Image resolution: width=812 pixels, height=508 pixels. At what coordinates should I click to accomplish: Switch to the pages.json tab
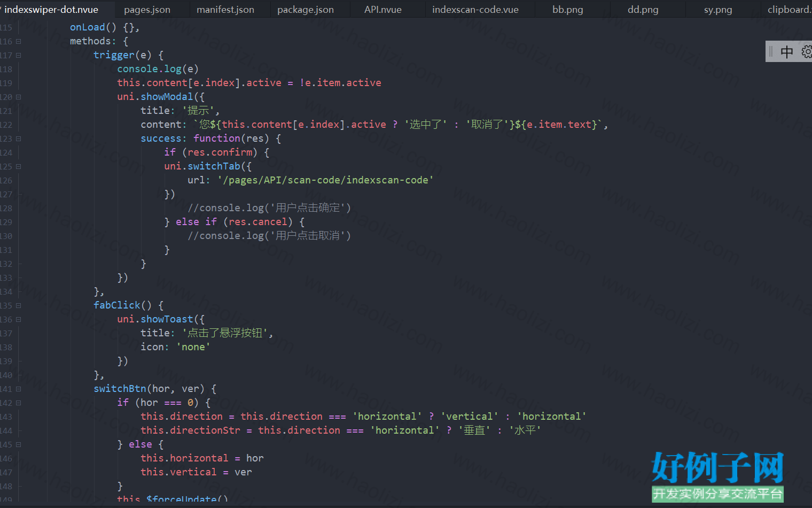pyautogui.click(x=147, y=10)
